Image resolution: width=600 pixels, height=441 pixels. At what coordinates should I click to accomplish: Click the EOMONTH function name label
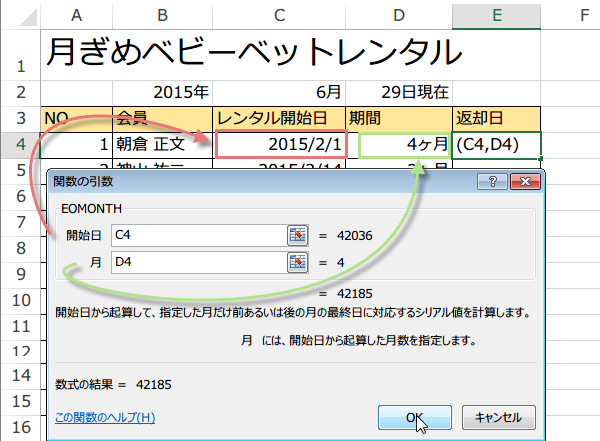click(91, 209)
